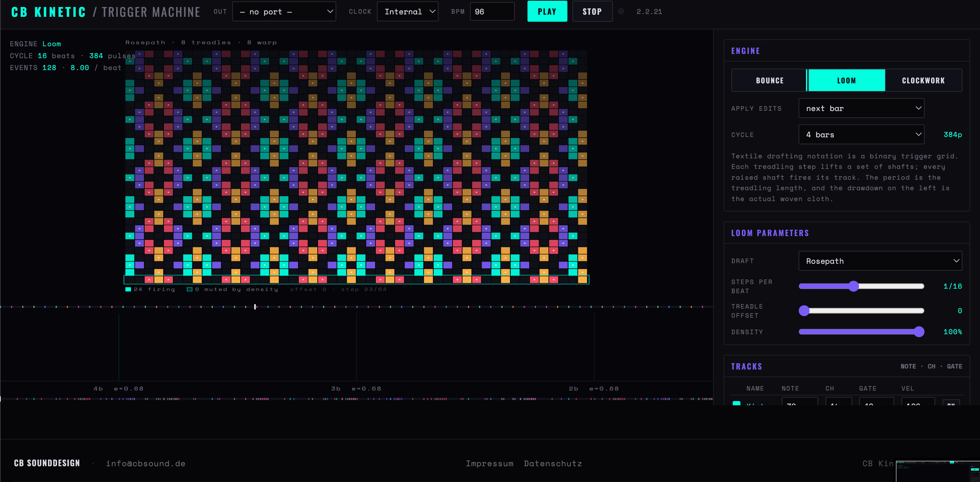Click the round status indicator beside STOP
Viewport: 980px width, 482px height.
click(621, 12)
